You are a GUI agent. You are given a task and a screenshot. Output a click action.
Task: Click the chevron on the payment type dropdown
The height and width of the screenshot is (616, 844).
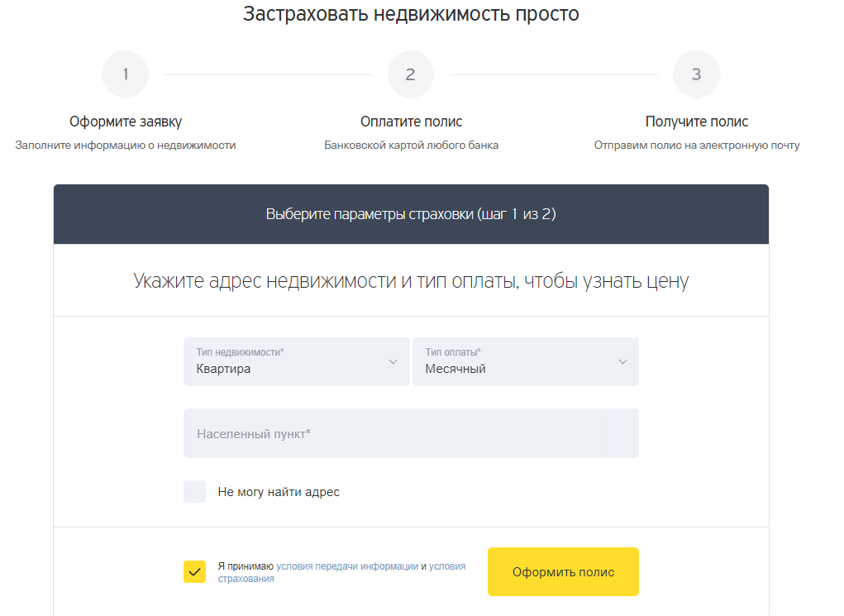[623, 361]
